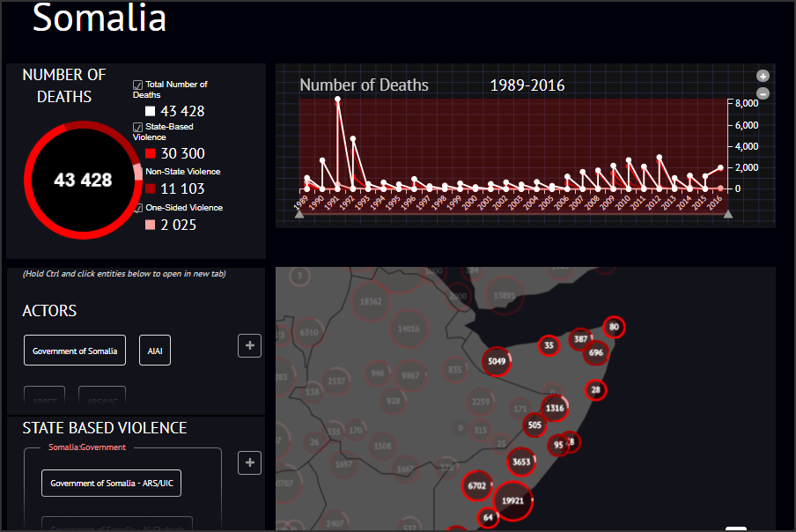Uncheck Total Number of Deaths checkbox

coord(137,85)
